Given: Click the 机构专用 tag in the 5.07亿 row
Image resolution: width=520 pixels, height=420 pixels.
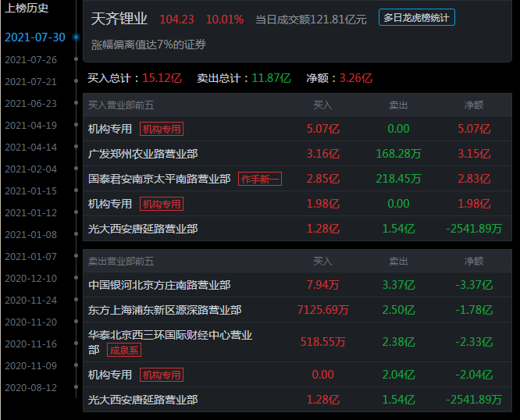Looking at the screenshot, I should (x=162, y=129).
